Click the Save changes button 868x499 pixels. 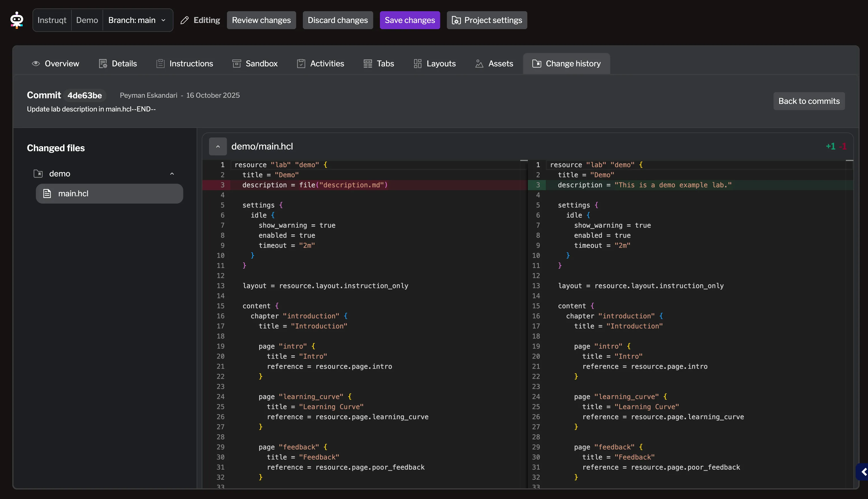tap(410, 20)
